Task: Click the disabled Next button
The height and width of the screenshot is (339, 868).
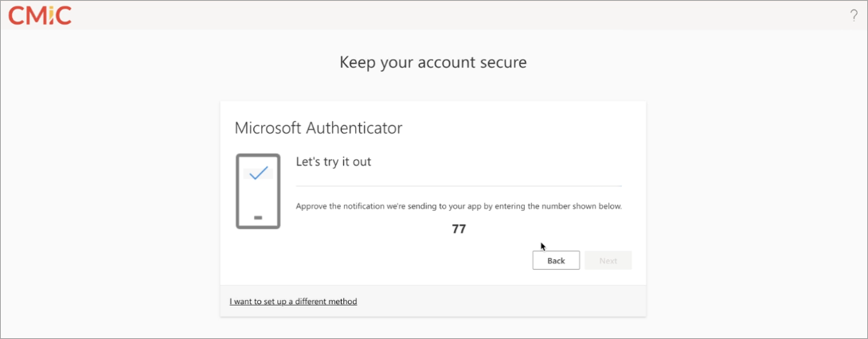Action: (x=608, y=260)
